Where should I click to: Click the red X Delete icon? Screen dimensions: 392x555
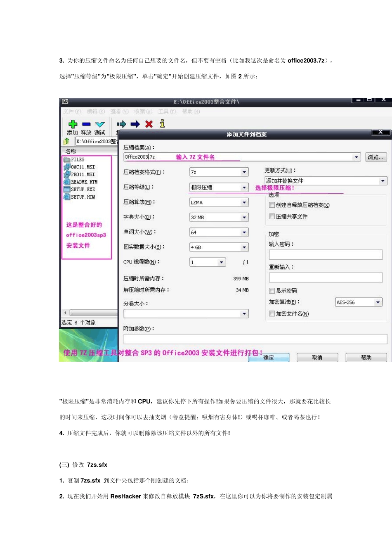pyautogui.click(x=149, y=124)
